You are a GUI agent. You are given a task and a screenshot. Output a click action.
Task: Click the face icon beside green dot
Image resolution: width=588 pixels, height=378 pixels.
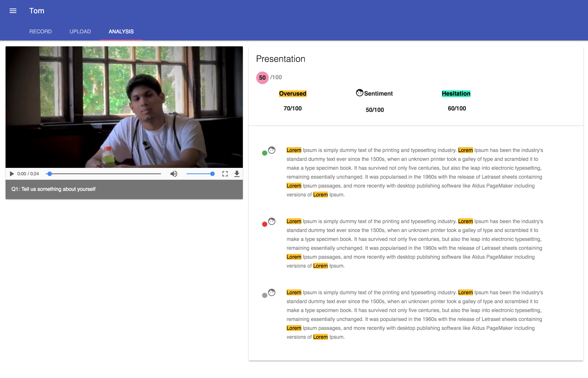pyautogui.click(x=272, y=150)
